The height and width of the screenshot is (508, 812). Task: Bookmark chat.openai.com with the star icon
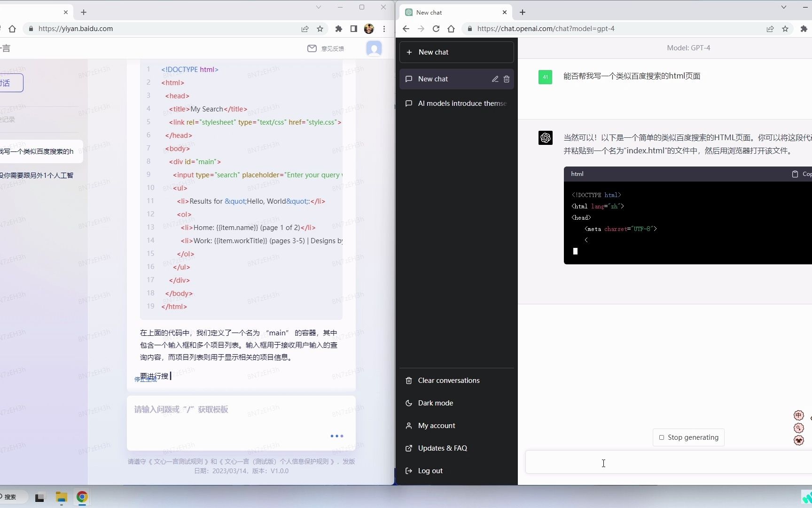pos(785,29)
